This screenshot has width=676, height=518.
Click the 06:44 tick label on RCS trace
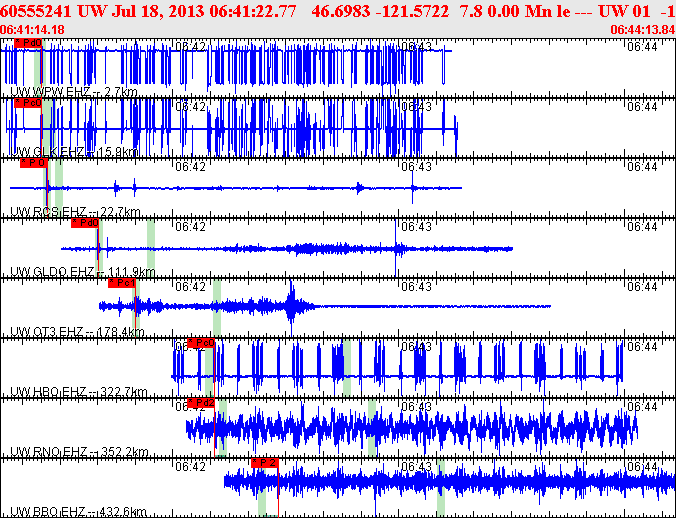pyautogui.click(x=642, y=167)
